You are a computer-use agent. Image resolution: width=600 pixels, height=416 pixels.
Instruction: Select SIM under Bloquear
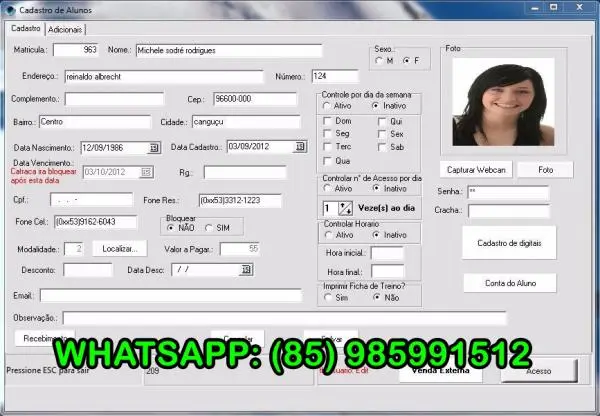[209, 227]
